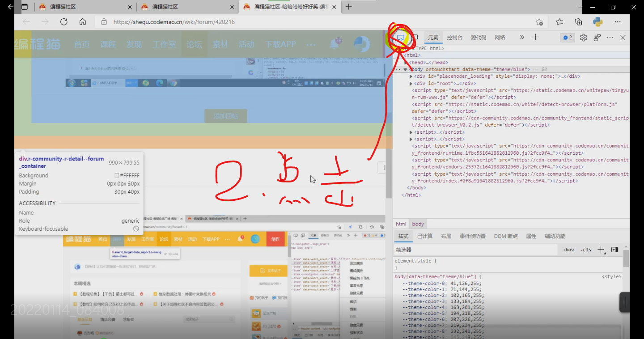
Task: Select the <html> row in the DOM tree
Action: (x=511, y=55)
